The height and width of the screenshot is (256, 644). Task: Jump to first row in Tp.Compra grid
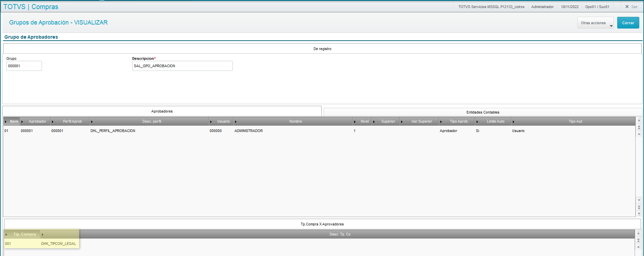(x=638, y=233)
